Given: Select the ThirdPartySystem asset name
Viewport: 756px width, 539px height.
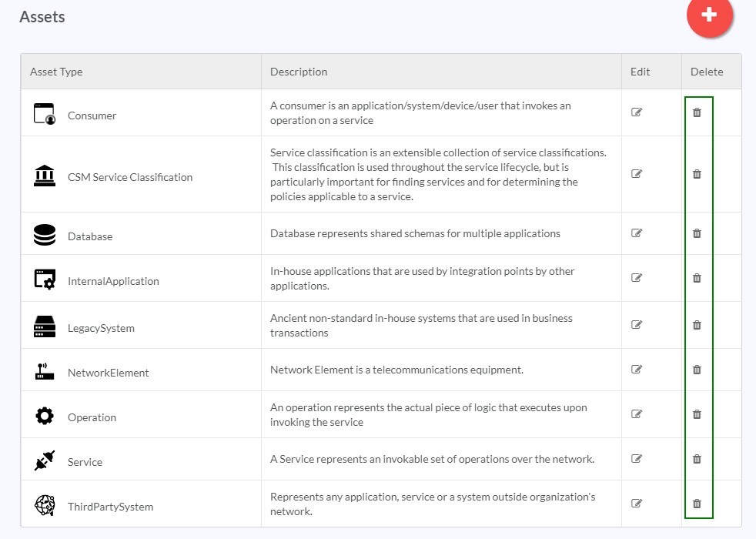Looking at the screenshot, I should coord(110,507).
